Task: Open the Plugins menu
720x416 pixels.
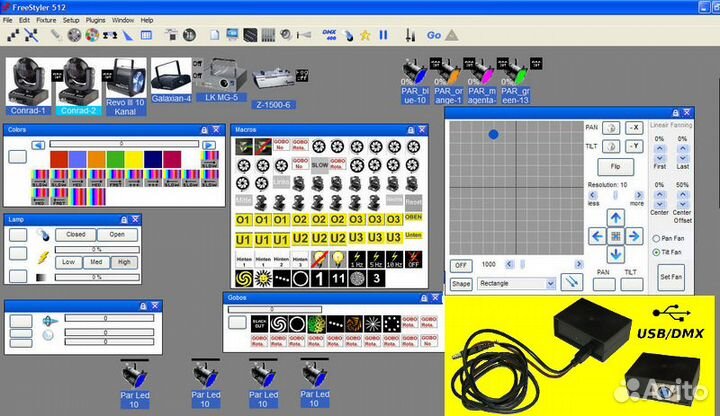Action: [x=96, y=20]
